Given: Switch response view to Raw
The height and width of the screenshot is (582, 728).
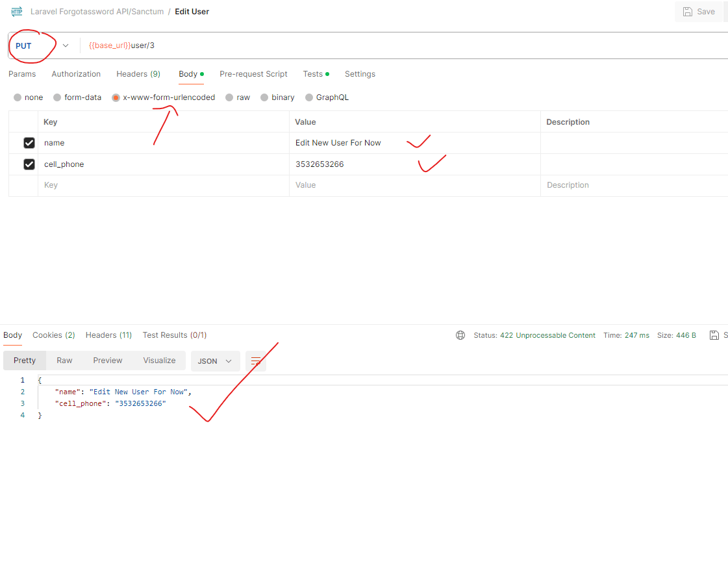Looking at the screenshot, I should click(64, 361).
